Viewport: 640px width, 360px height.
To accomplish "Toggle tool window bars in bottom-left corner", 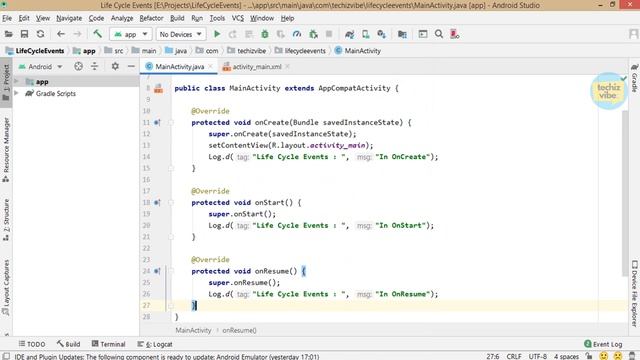I will (x=6, y=356).
